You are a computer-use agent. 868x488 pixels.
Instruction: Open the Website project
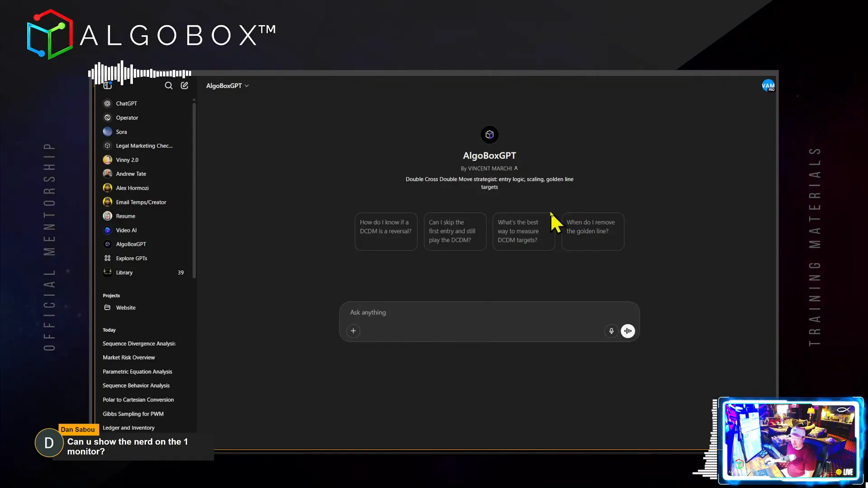pyautogui.click(x=126, y=308)
